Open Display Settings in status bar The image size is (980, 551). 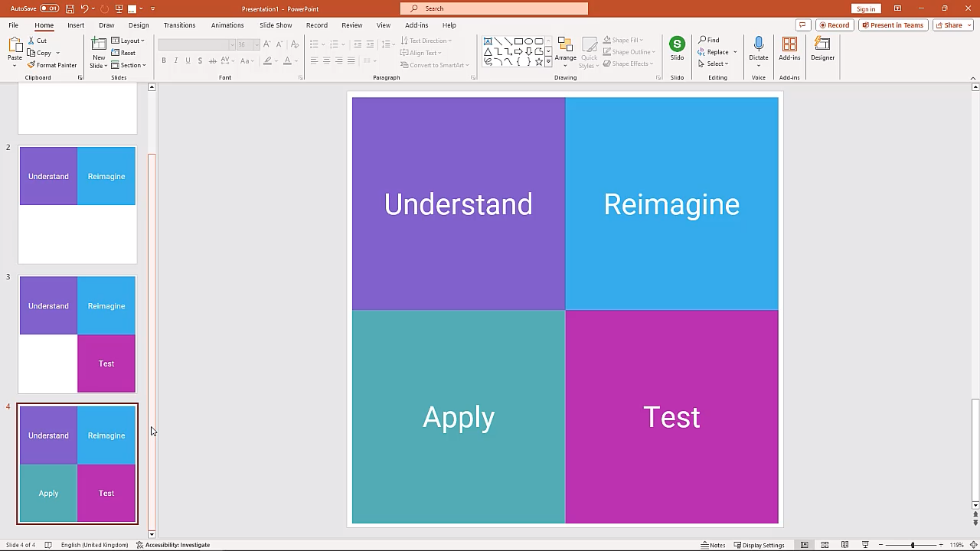[759, 545]
